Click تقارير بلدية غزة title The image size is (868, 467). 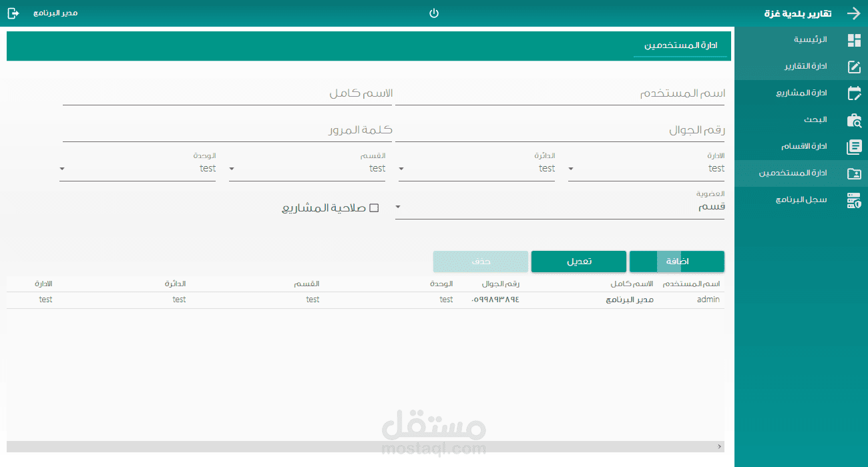coord(798,13)
